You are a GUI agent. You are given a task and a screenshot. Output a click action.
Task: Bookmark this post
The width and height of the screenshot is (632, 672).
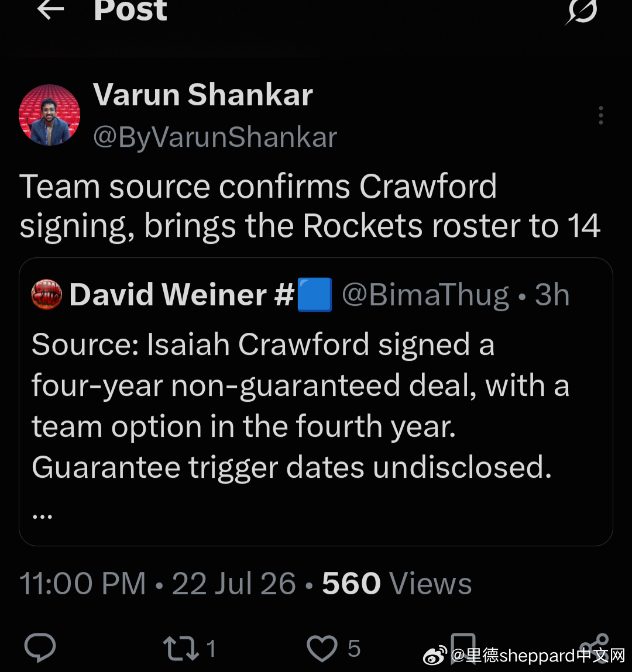point(463,647)
